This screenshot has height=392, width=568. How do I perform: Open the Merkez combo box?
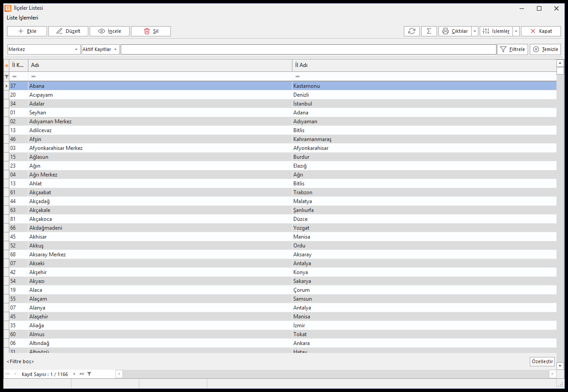click(43, 49)
